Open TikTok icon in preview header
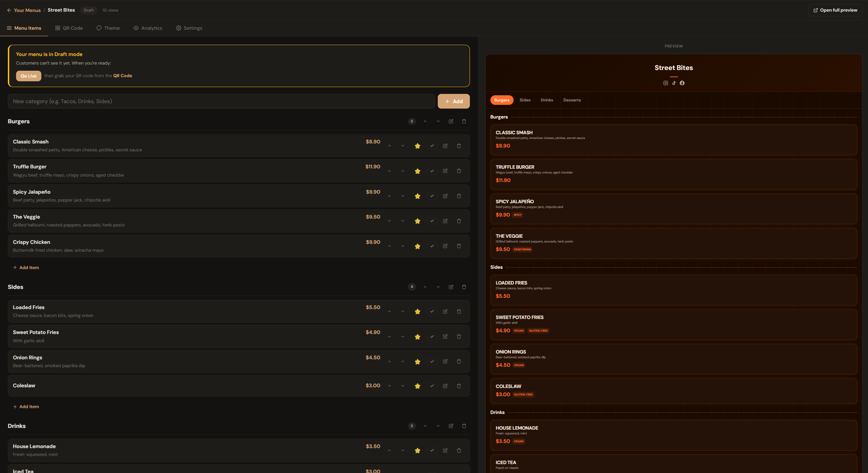The image size is (868, 473). [x=674, y=83]
